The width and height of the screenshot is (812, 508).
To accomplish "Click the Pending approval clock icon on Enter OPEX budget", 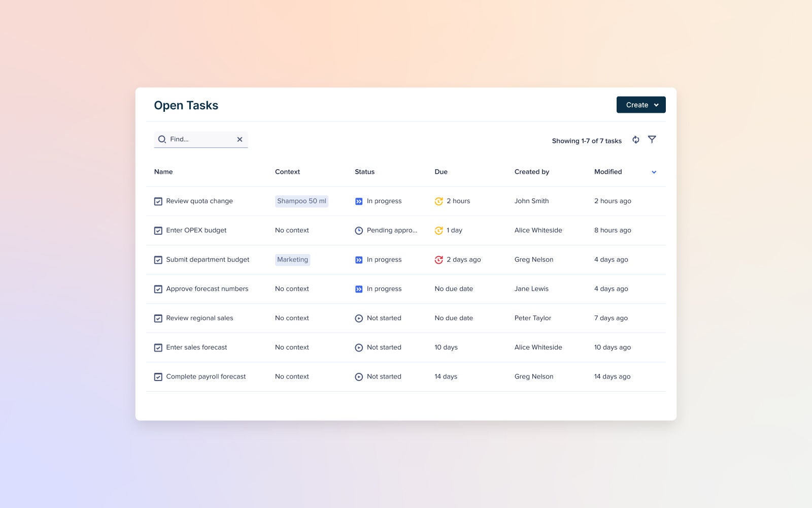I will (358, 230).
